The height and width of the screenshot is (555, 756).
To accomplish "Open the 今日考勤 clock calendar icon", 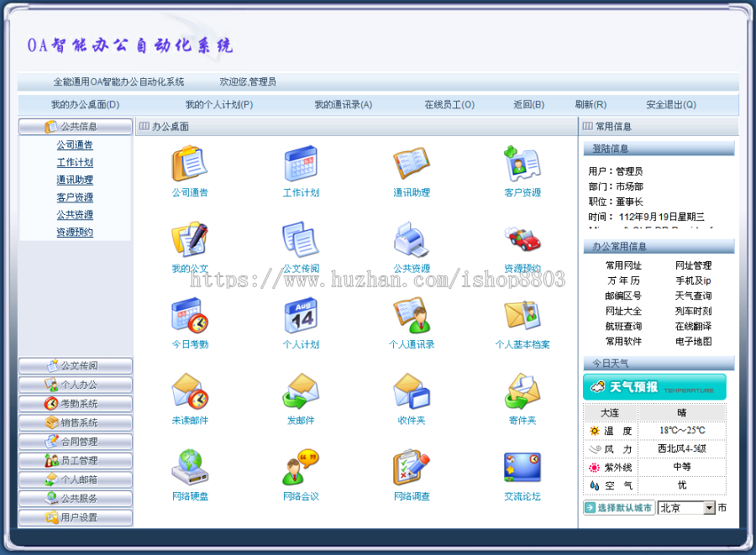I will tap(190, 316).
